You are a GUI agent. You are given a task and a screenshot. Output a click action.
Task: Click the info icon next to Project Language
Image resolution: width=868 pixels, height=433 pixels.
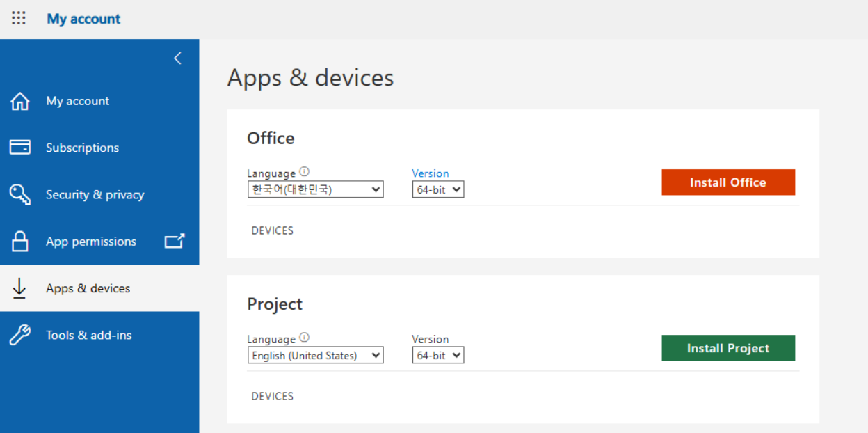[304, 338]
